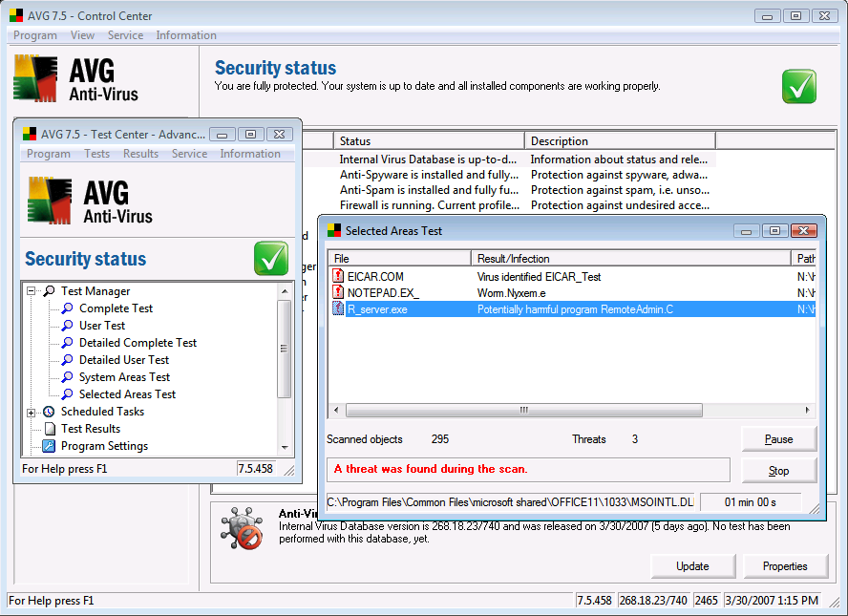The image size is (848, 616).
Task: Click AVG logo in Control Center header
Action: click(x=75, y=79)
